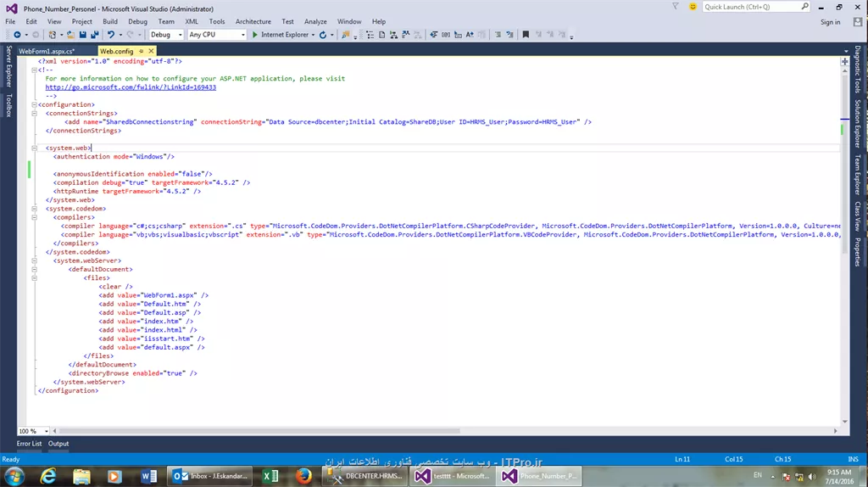Open the Output tab
868x487 pixels.
click(x=58, y=444)
